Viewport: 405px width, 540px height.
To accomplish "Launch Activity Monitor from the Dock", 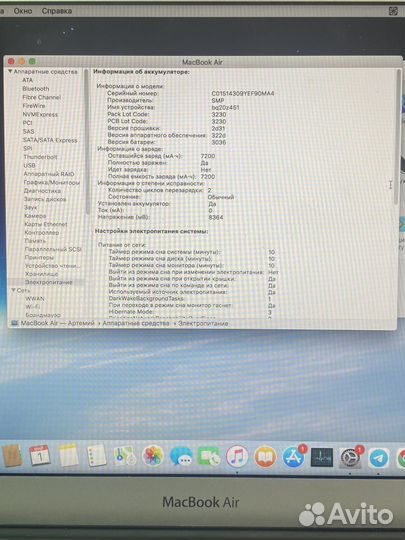I will tap(322, 457).
